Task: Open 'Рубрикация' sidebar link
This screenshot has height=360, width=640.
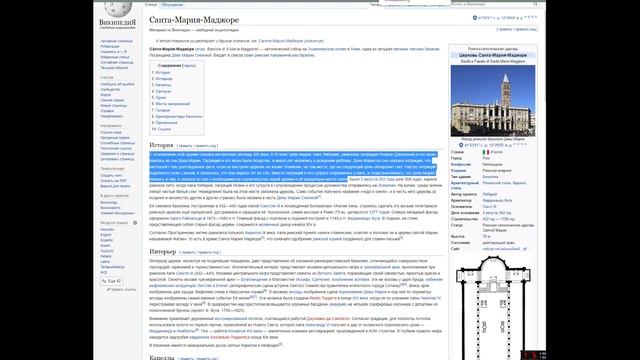Action: 110,47
